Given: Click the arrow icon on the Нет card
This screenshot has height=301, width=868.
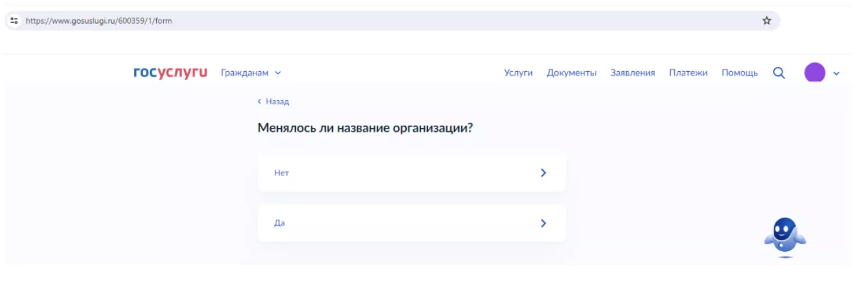Looking at the screenshot, I should [x=543, y=172].
